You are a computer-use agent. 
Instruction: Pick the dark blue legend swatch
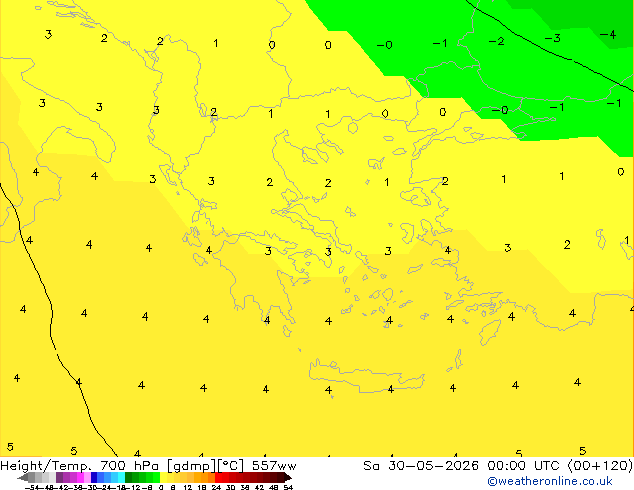[x=94, y=477]
